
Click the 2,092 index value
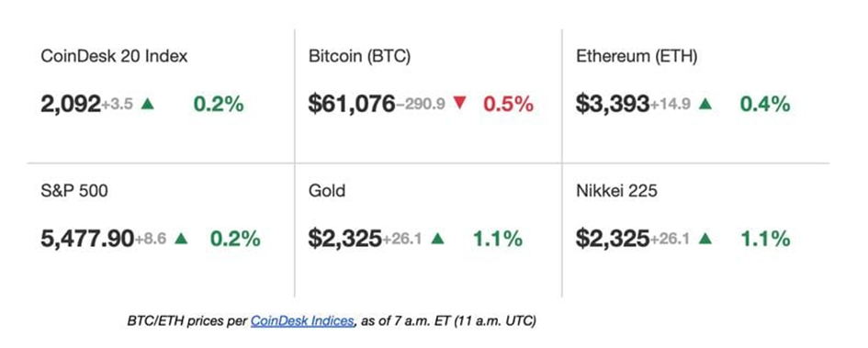pos(71,104)
